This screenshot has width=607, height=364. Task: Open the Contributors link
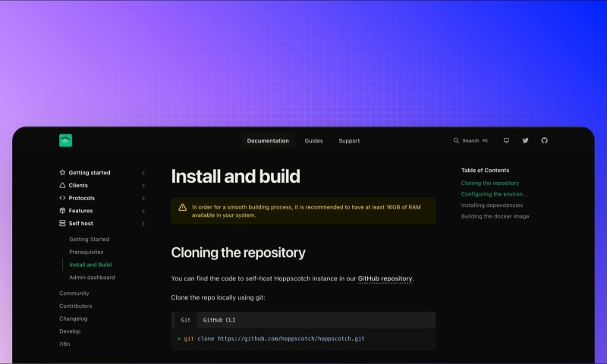point(75,306)
